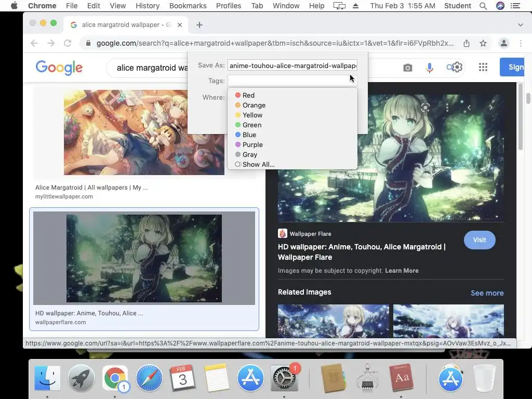
Task: Click the Chrome address bar URL
Action: 275,43
